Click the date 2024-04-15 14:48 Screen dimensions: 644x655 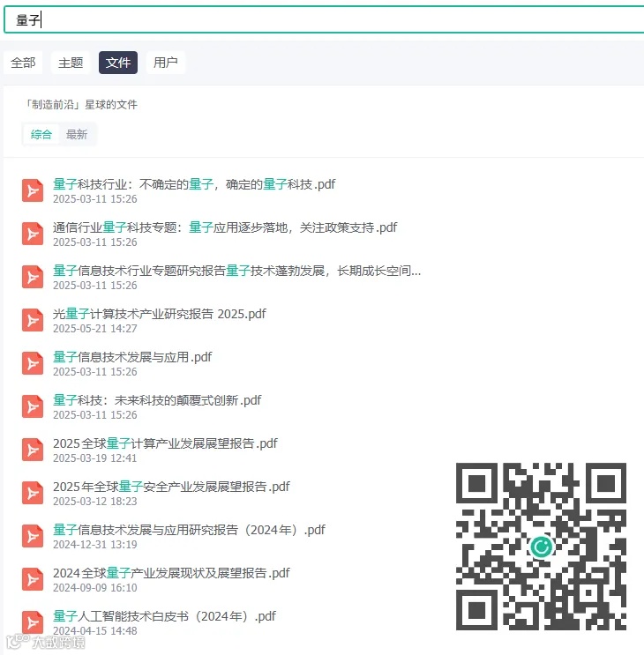pos(95,631)
